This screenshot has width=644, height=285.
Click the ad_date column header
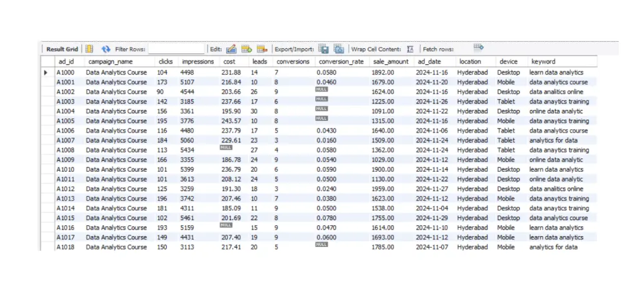(x=430, y=62)
